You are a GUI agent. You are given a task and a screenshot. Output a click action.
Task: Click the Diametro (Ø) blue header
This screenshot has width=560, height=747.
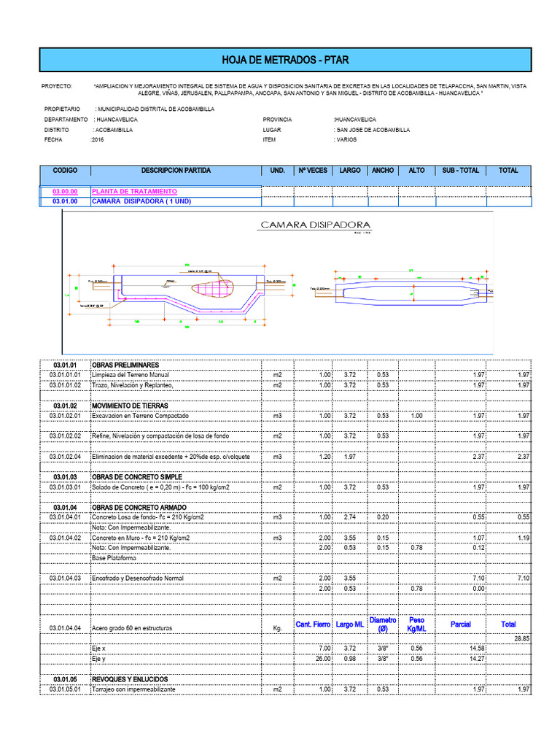383,624
